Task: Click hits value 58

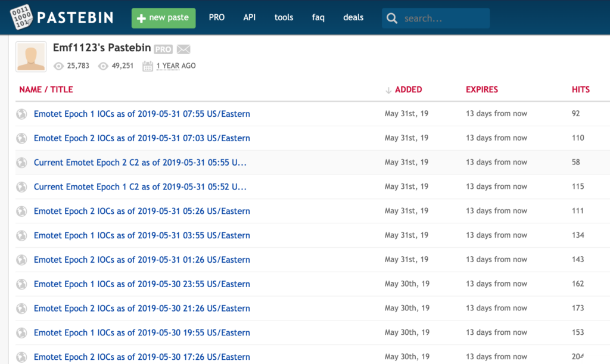Action: click(x=576, y=162)
